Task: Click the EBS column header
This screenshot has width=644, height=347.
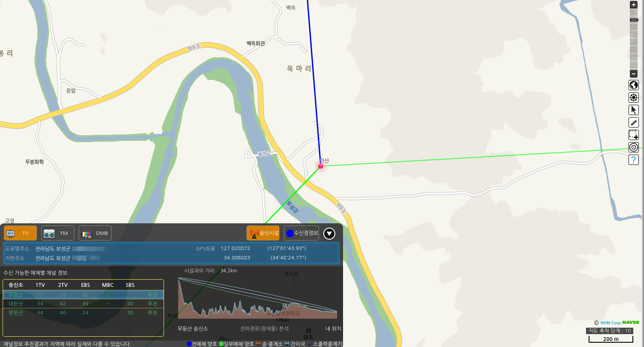Action: (x=85, y=285)
